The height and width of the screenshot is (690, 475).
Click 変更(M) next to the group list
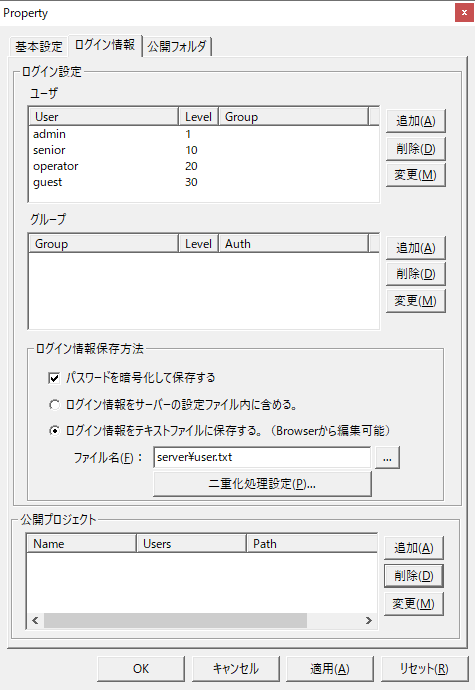coord(416,301)
